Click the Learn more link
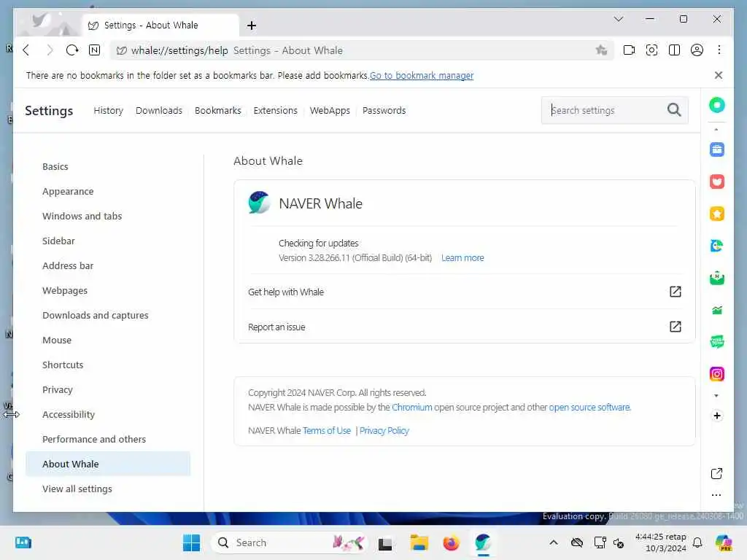This screenshot has height=560, width=747. (462, 257)
